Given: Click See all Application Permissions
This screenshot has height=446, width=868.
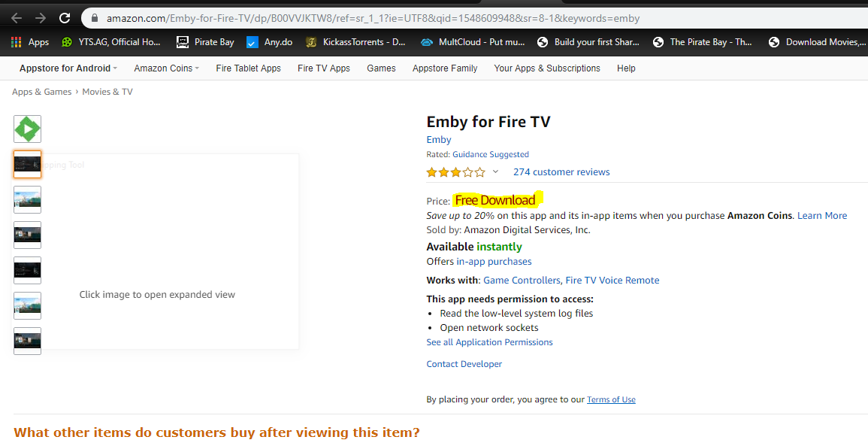Looking at the screenshot, I should [489, 342].
